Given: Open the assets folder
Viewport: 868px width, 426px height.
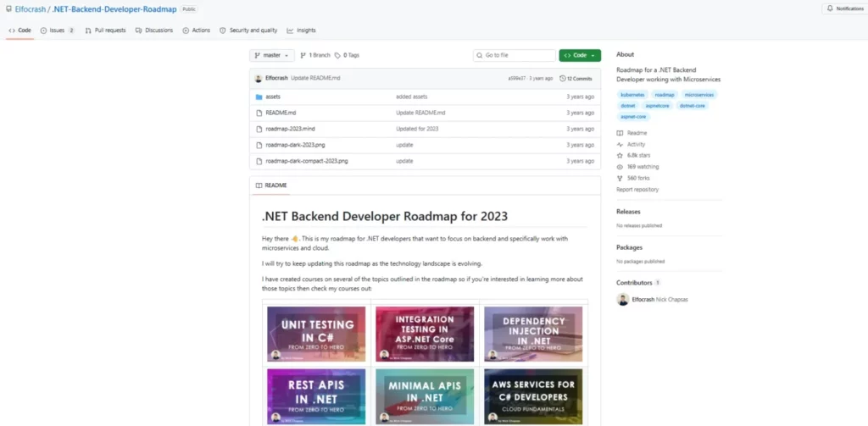Looking at the screenshot, I should click(x=273, y=97).
